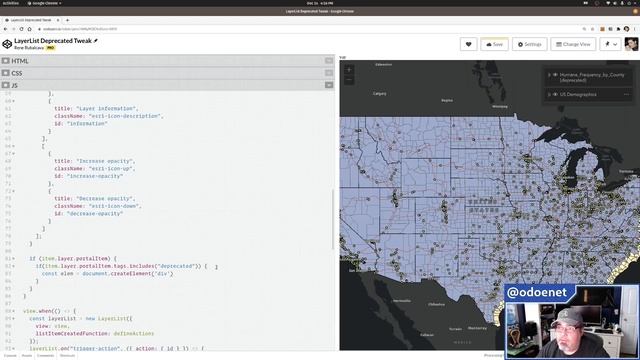Image resolution: width=640 pixels, height=360 pixels.
Task: Edit pen title with pencil icon
Action: point(96,41)
